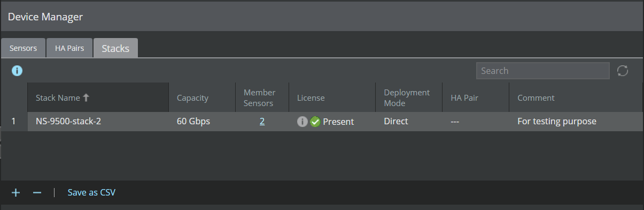Click the green license Present checkmark icon

315,122
